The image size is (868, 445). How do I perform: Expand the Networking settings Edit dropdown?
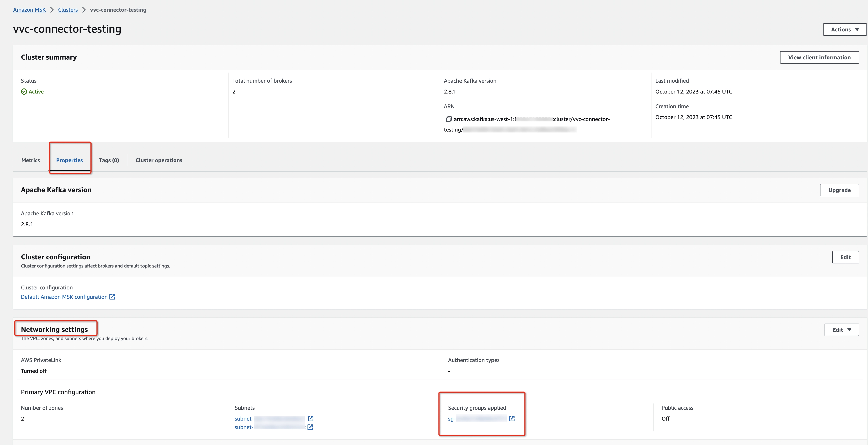click(x=842, y=330)
